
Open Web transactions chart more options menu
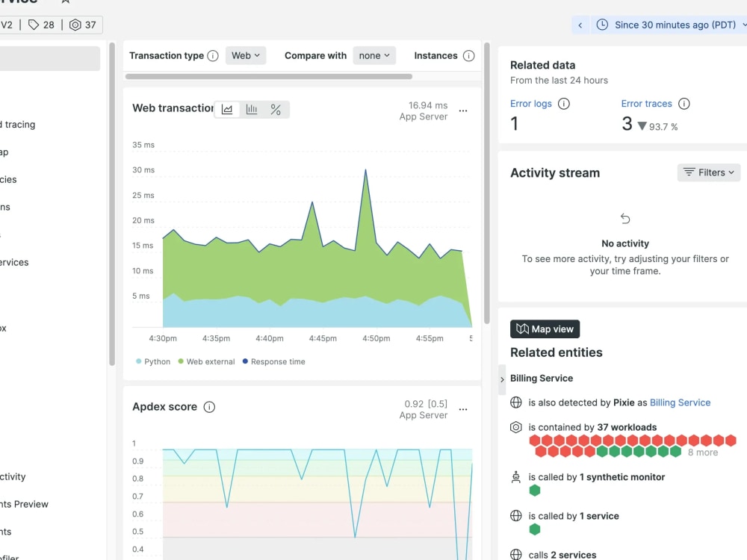click(463, 111)
